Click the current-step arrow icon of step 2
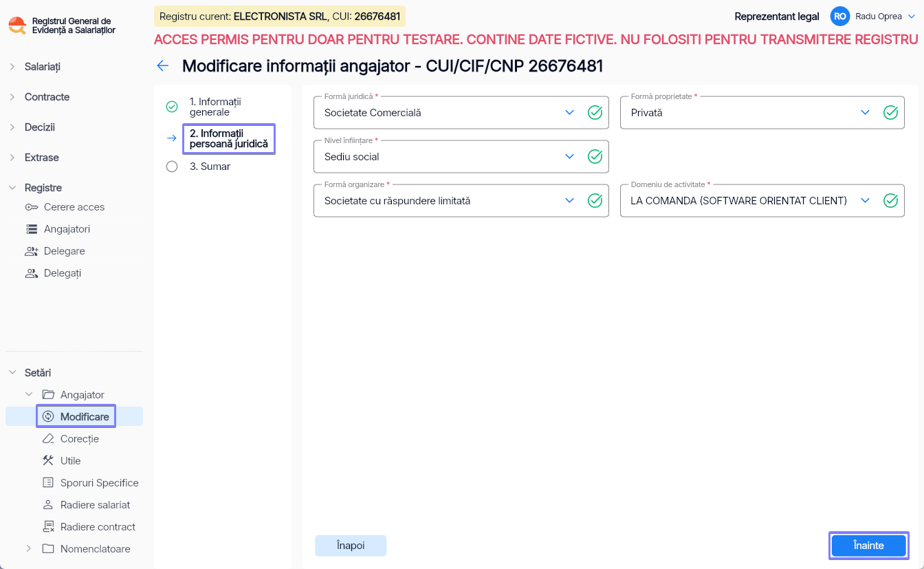This screenshot has width=924, height=569. pyautogui.click(x=172, y=138)
